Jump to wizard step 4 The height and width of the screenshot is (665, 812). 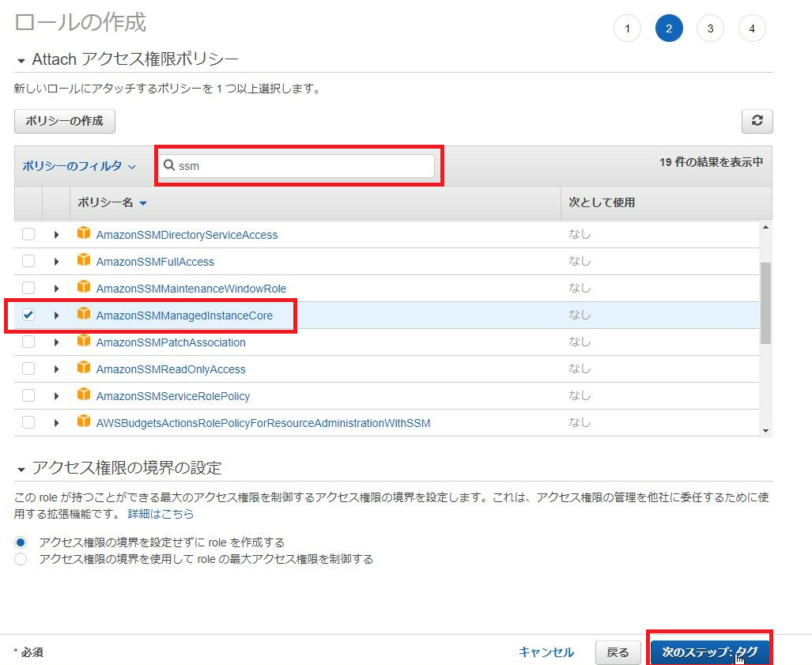click(x=751, y=28)
